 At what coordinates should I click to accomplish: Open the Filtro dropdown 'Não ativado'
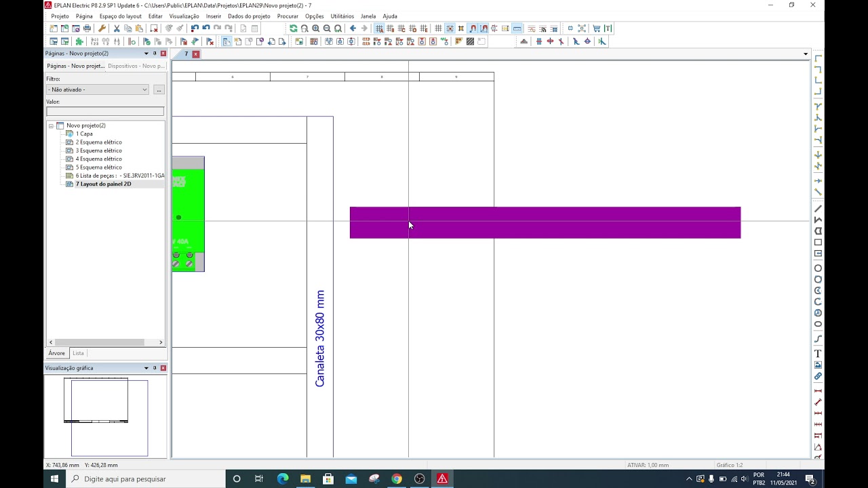point(98,89)
